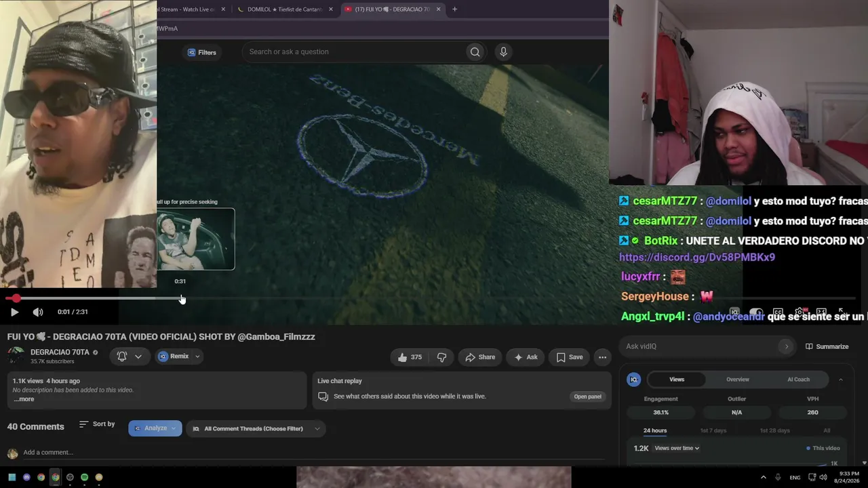868x488 pixels.
Task: Open OBS Studio from the taskbar
Action: tap(70, 477)
